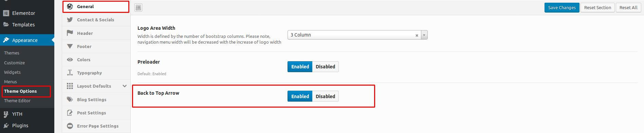
Task: Click the Typography text icon
Action: point(70,73)
